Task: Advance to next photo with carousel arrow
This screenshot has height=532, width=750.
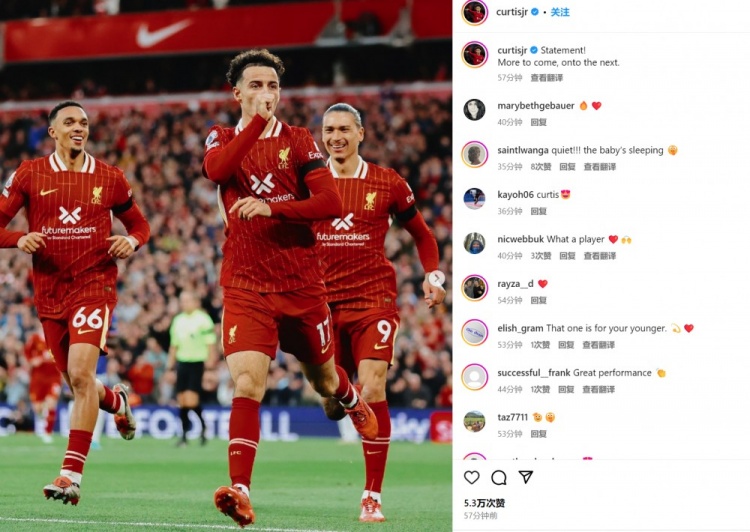Action: point(436,278)
